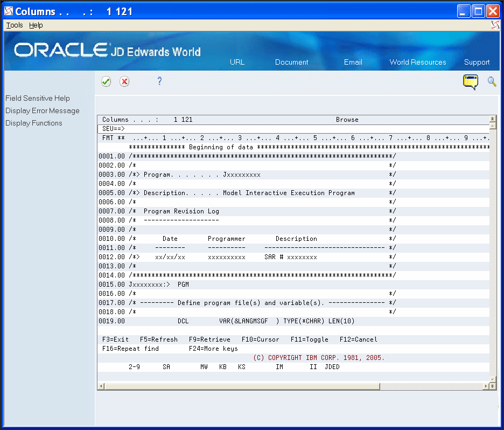Click the horizontal scrollbar thumb

242,386
